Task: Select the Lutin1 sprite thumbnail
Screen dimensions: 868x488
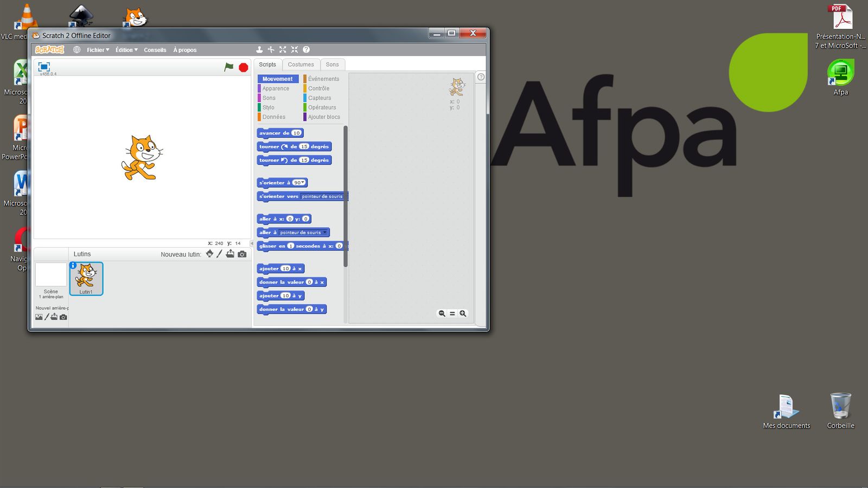Action: [x=86, y=278]
